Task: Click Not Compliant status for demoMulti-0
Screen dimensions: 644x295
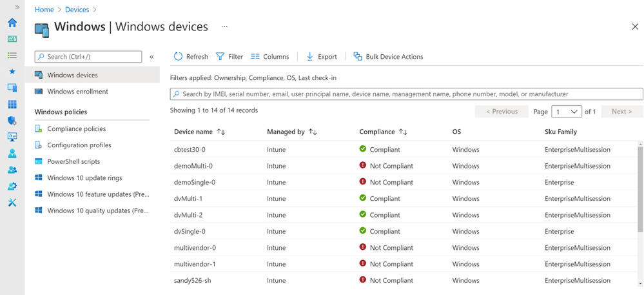Action: tap(386, 166)
